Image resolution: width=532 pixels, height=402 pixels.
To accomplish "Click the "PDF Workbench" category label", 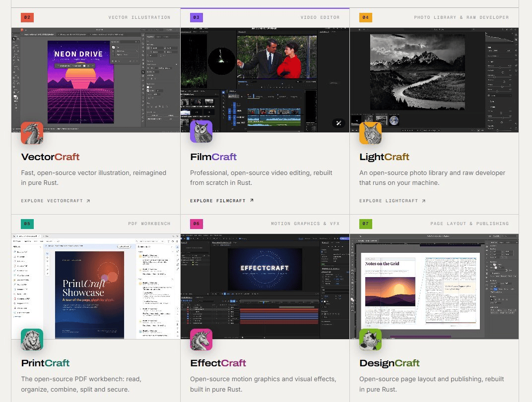I will pos(149,224).
